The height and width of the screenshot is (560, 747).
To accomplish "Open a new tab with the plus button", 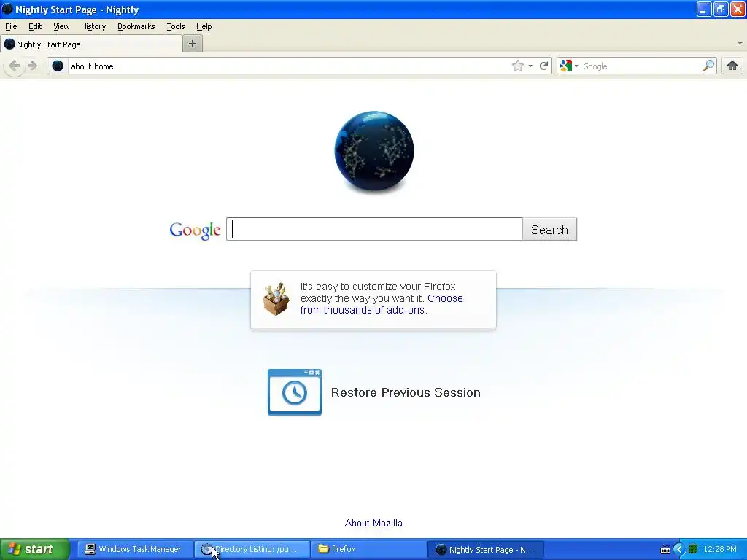I will pyautogui.click(x=193, y=44).
